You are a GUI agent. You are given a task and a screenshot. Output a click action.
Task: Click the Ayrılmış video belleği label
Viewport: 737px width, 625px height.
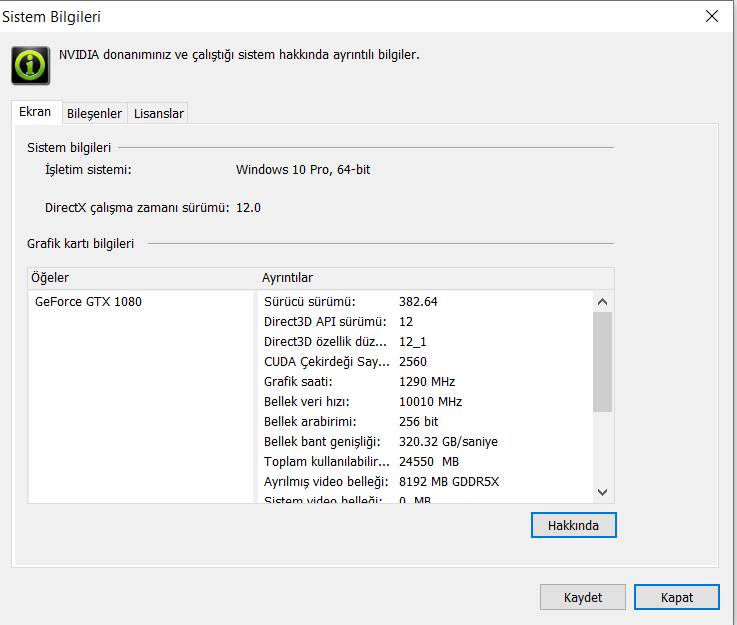(326, 482)
